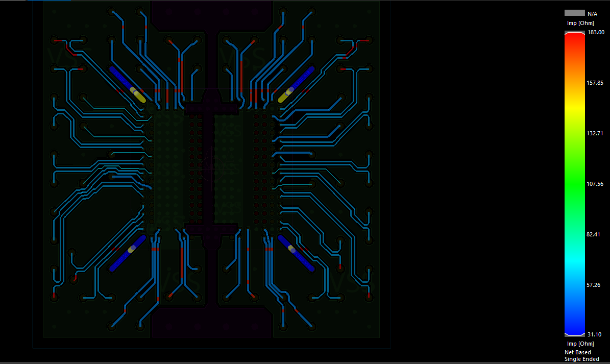Click the Single Ended legend label
The image size is (610, 364).
(582, 359)
